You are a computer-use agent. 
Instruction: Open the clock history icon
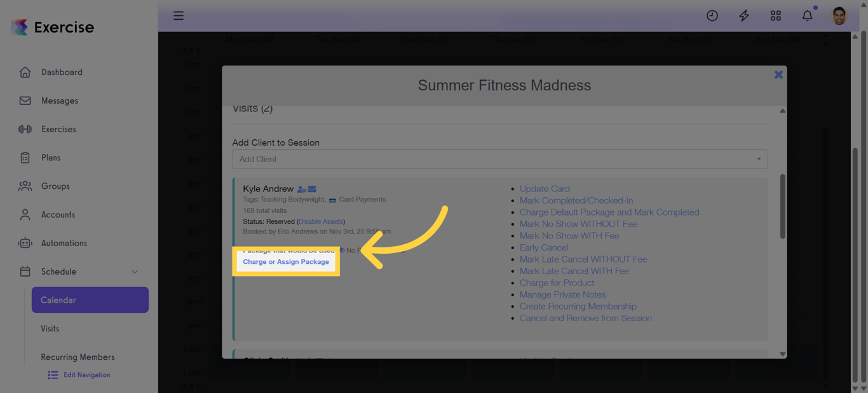pyautogui.click(x=712, y=15)
